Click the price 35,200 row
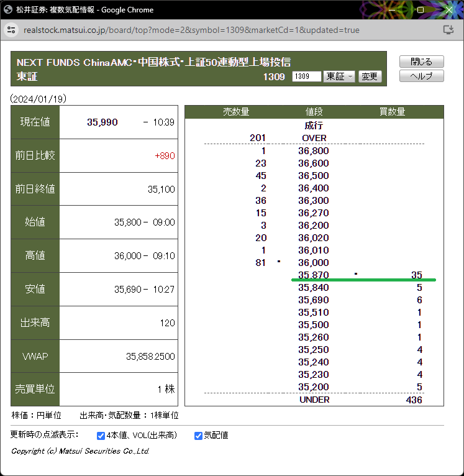Viewport: 464px width, 476px height. 314,387
